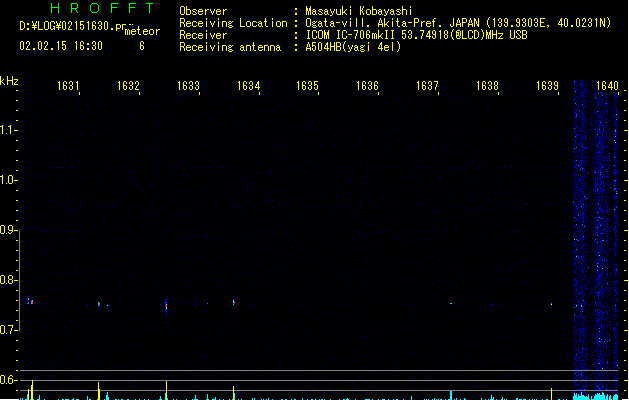Click the faint echo after 1637
This screenshot has width=629, height=400.
451,304
